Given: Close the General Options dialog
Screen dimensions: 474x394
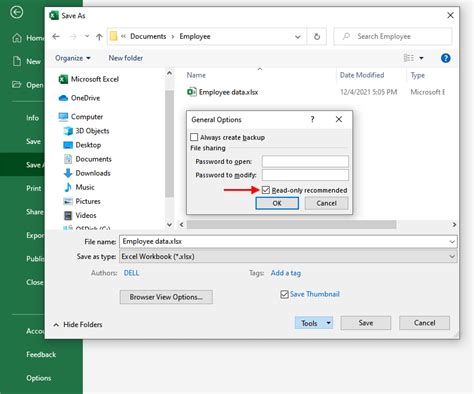Looking at the screenshot, I should click(x=339, y=119).
